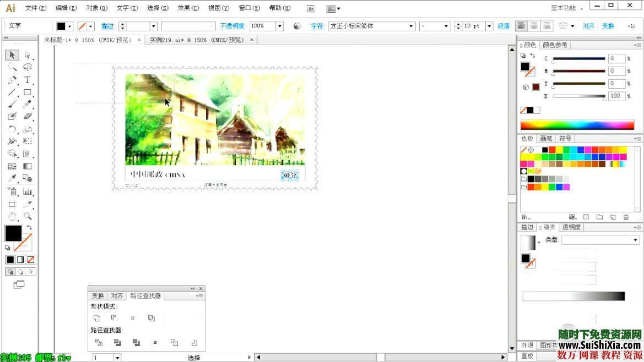Expand the opacity 100% dropdown

click(280, 26)
